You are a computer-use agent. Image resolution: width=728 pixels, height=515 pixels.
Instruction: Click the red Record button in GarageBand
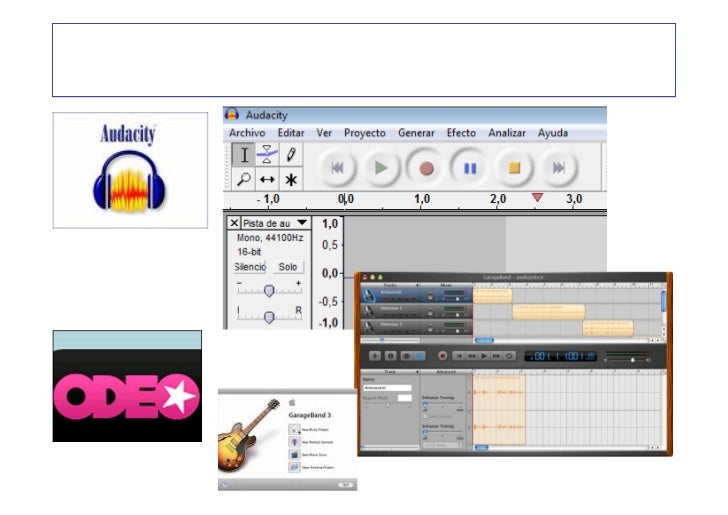click(442, 356)
